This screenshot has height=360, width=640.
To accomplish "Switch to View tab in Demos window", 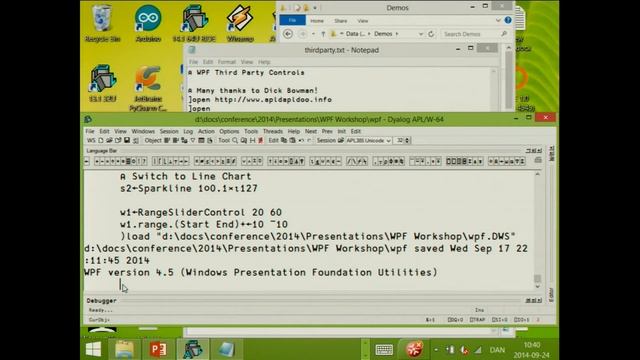I will coord(362,21).
